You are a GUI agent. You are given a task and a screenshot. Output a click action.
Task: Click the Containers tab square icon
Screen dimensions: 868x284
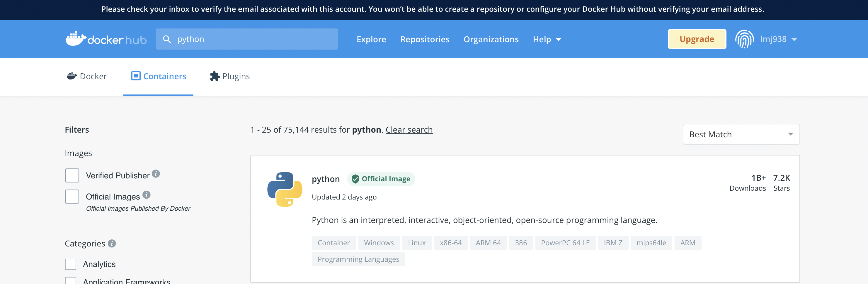tap(136, 76)
